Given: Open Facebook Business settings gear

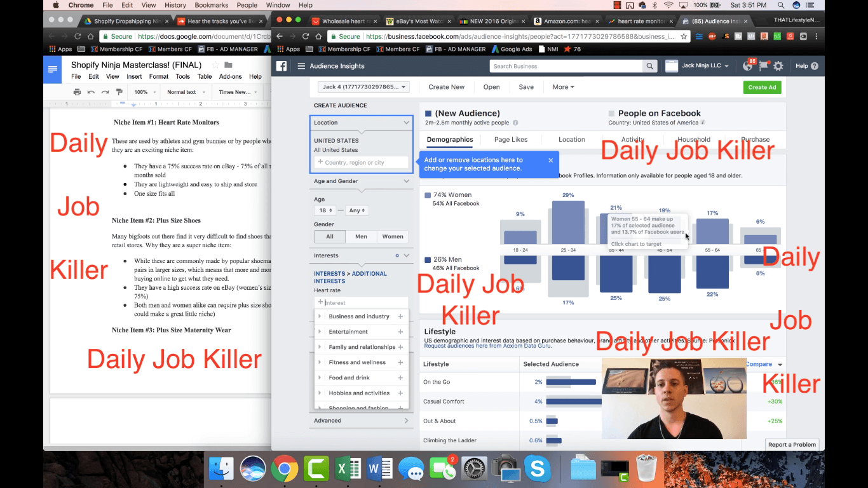Looking at the screenshot, I should (x=778, y=66).
